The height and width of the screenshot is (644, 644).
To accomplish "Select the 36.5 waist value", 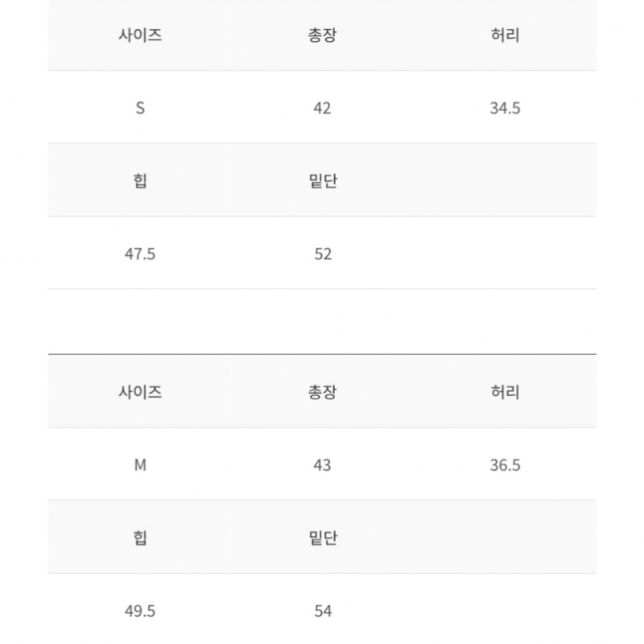I will pos(506,465).
